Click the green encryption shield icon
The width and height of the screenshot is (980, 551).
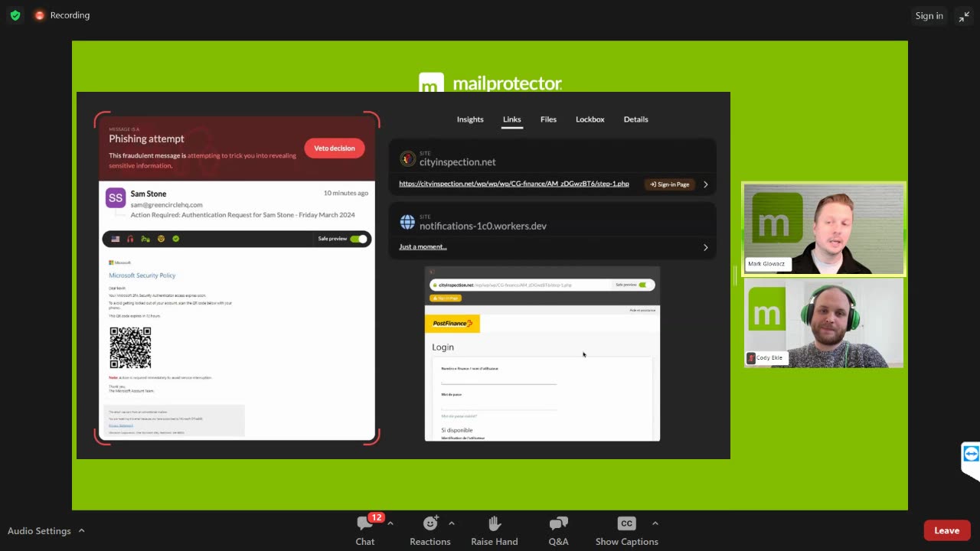click(15, 15)
